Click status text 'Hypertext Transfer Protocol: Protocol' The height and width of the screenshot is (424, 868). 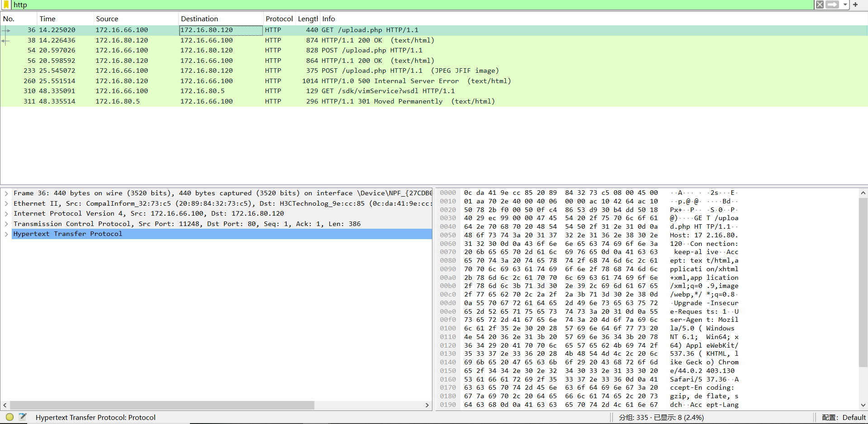click(95, 417)
